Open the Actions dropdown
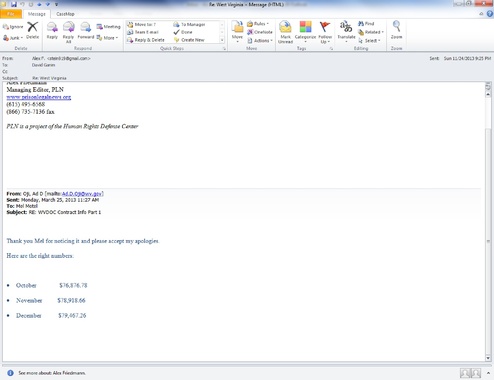 point(260,40)
